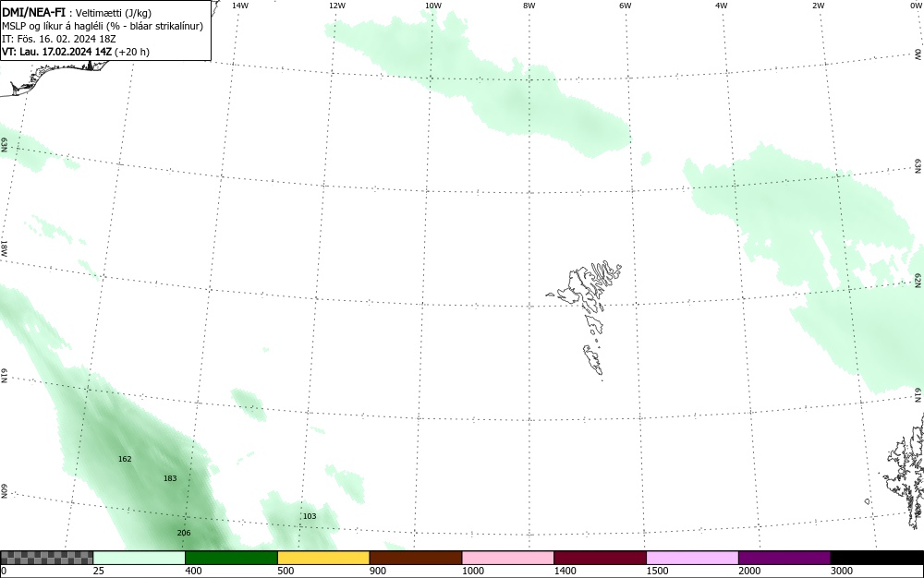
Task: Click the legend scale value 25
Action: click(x=99, y=571)
